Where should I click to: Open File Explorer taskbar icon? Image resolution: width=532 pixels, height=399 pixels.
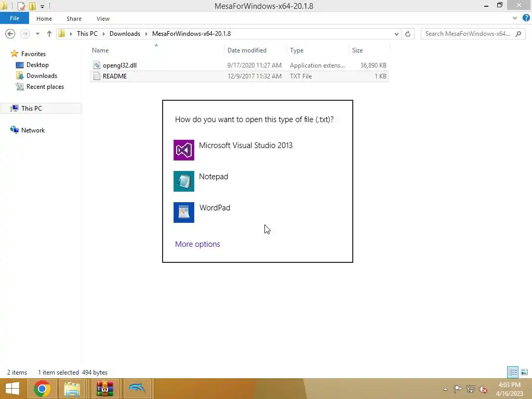tap(72, 389)
